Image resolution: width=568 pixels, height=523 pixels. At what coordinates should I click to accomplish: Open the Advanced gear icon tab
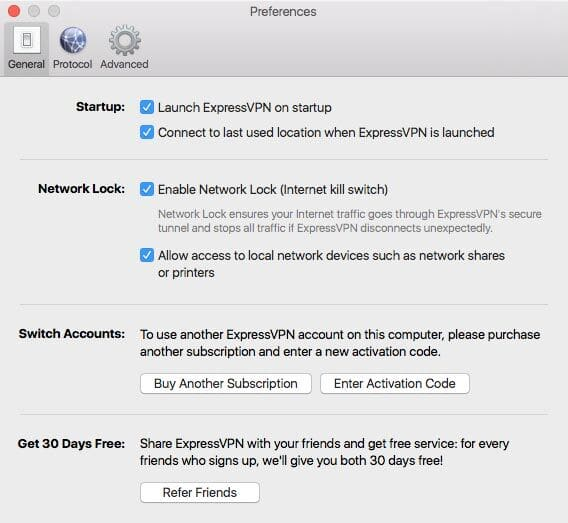pos(124,49)
